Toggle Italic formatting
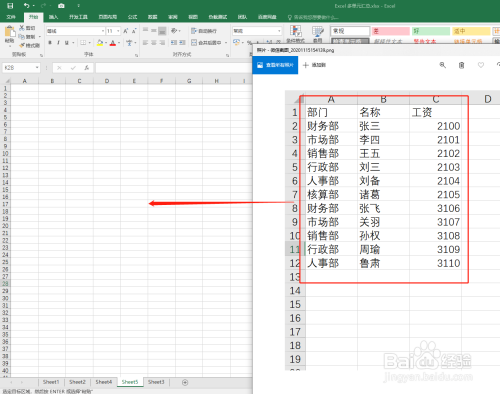Image resolution: width=500 pixels, height=394 pixels. coord(58,43)
